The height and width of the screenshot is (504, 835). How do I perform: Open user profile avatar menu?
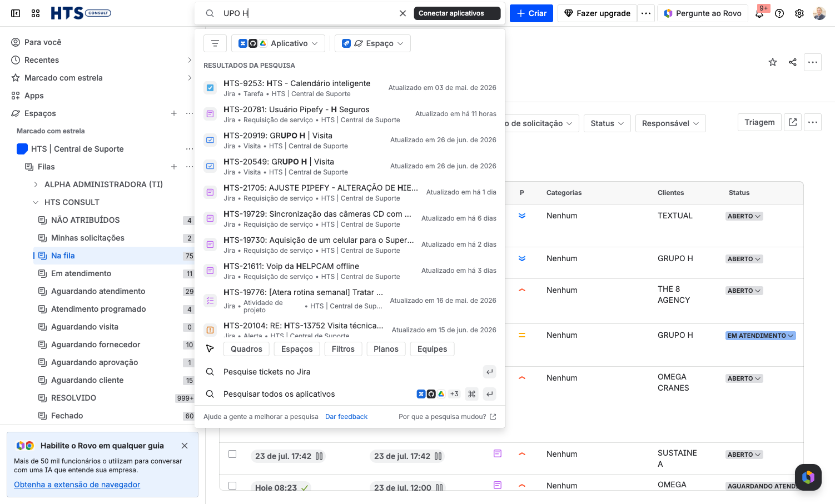819,13
